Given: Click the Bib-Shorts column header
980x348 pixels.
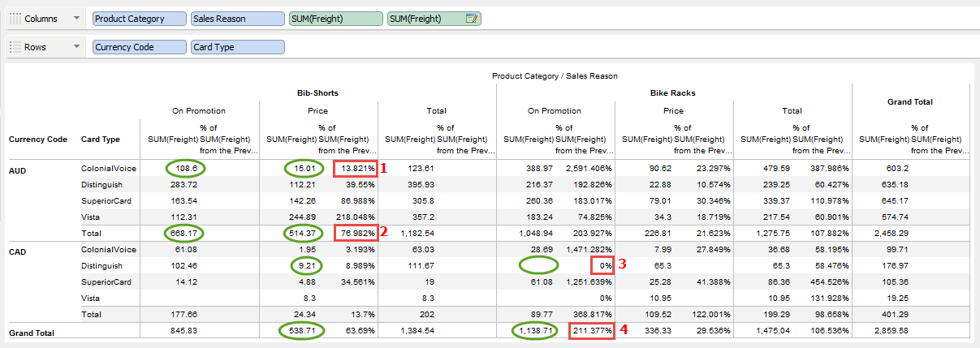Looking at the screenshot, I should [317, 93].
